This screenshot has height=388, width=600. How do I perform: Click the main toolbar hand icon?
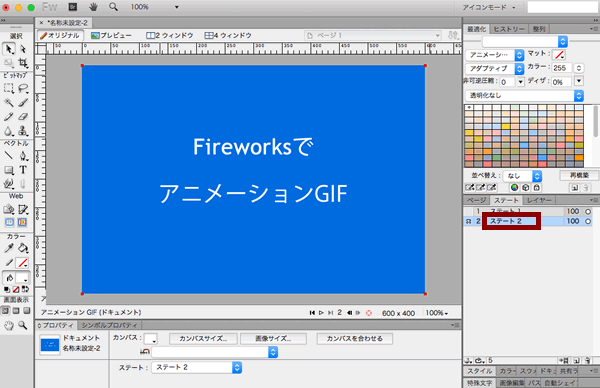coord(93,7)
